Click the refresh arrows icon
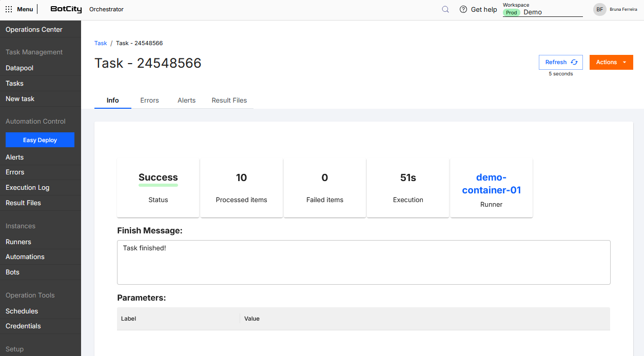Viewport: 644px width, 356px height. tap(574, 62)
